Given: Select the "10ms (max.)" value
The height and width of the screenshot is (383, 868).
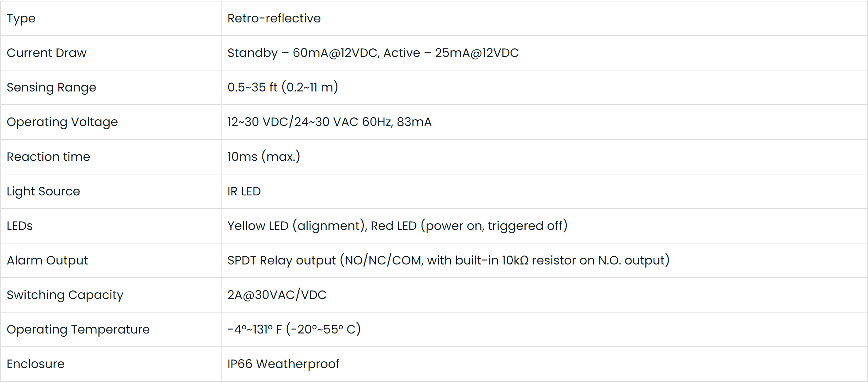Looking at the screenshot, I should [x=263, y=157].
